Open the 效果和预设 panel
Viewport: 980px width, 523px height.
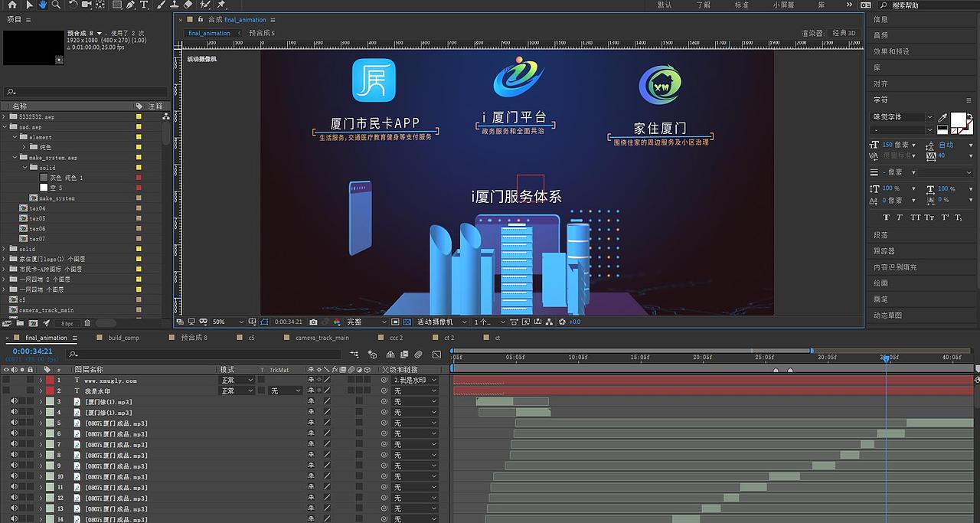892,51
